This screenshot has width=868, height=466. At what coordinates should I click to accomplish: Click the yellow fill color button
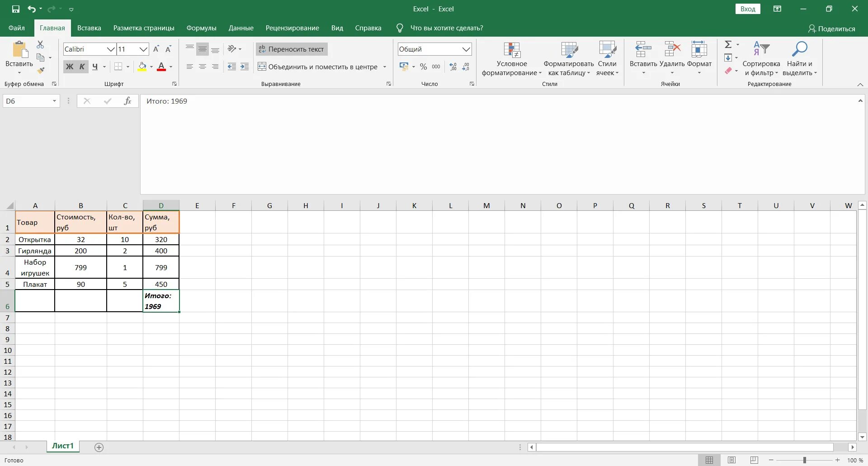pyautogui.click(x=142, y=67)
